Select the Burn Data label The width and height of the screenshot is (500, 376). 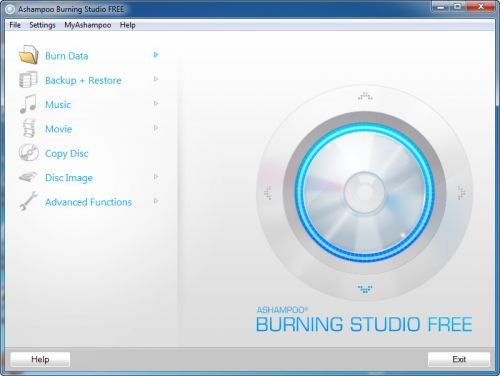[67, 56]
